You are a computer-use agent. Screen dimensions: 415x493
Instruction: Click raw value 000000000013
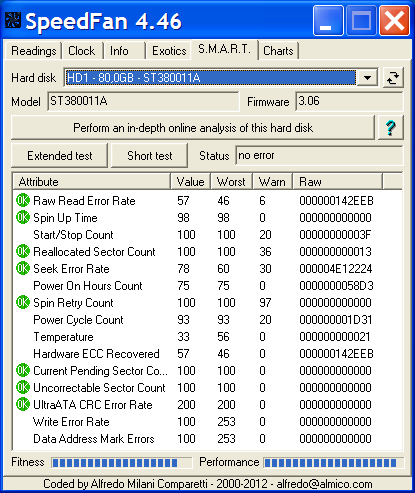(335, 252)
